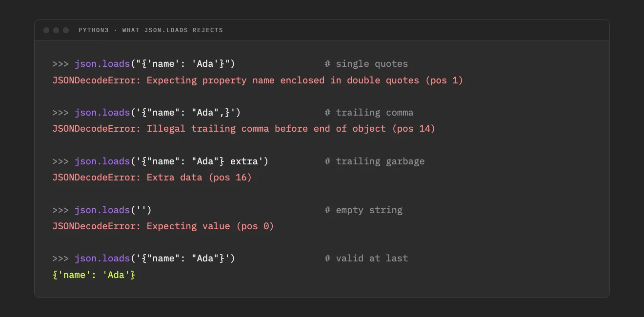Click the "Expecting value (pos 0)" error line
Screen dimensions: 644x317
[x=163, y=226]
